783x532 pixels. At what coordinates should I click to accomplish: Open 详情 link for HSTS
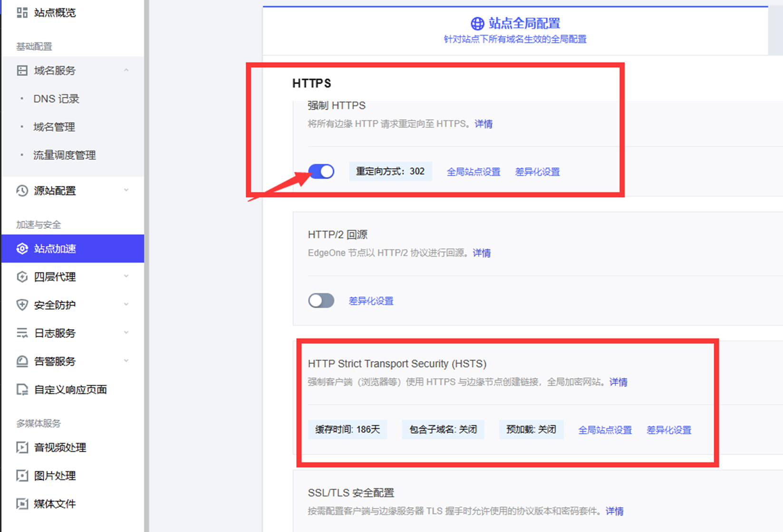click(x=619, y=382)
